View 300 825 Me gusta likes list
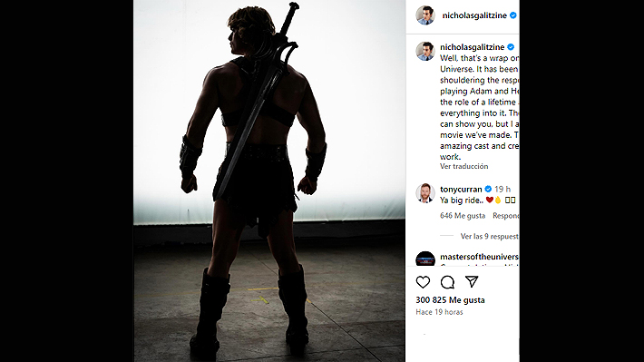644x362 pixels. tap(450, 300)
